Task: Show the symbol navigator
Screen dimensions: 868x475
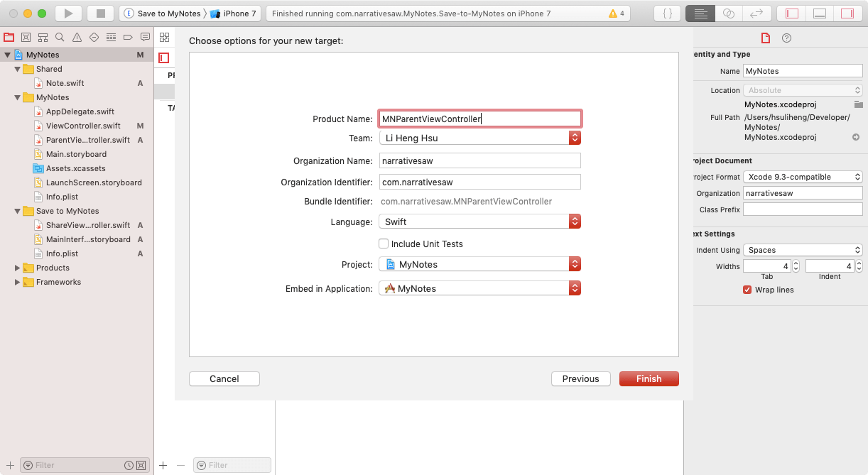Action: coord(43,37)
